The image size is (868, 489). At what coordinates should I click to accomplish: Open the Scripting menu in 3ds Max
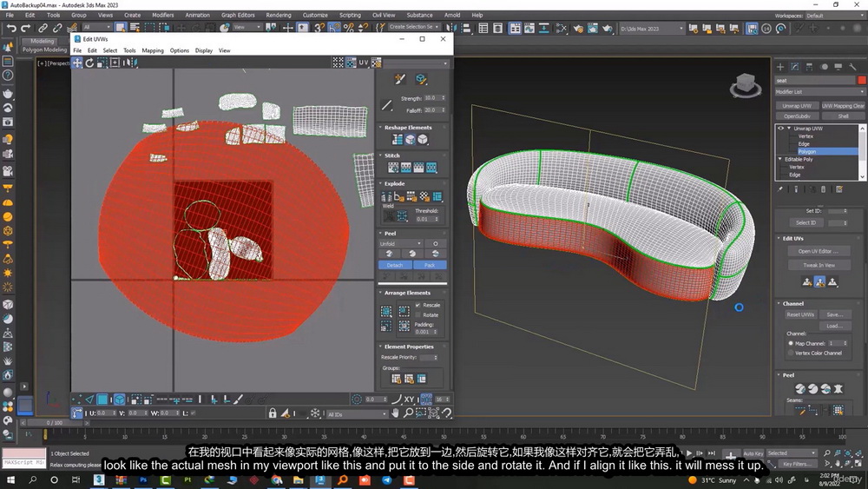350,15
